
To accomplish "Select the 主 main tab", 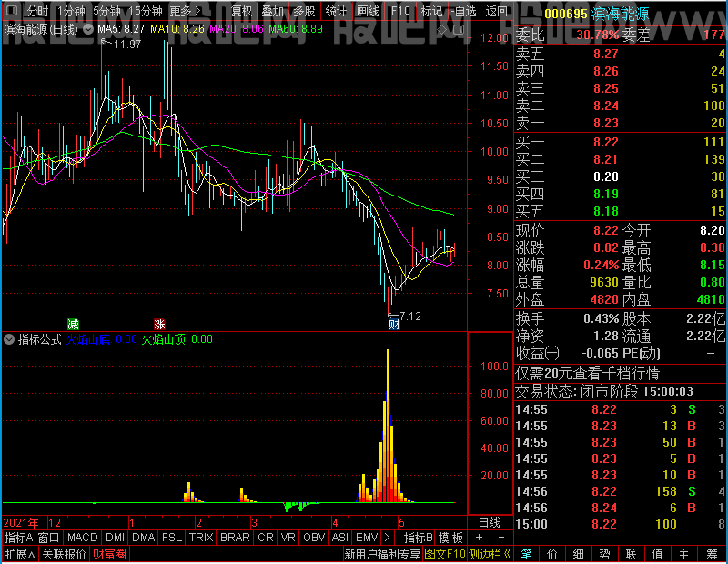I will (x=684, y=554).
